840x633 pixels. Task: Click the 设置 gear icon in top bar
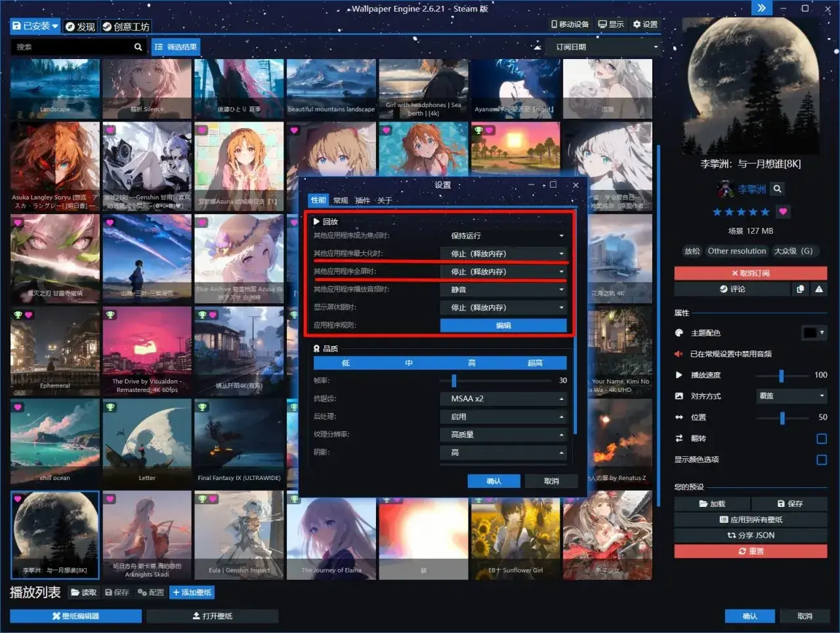[x=645, y=24]
